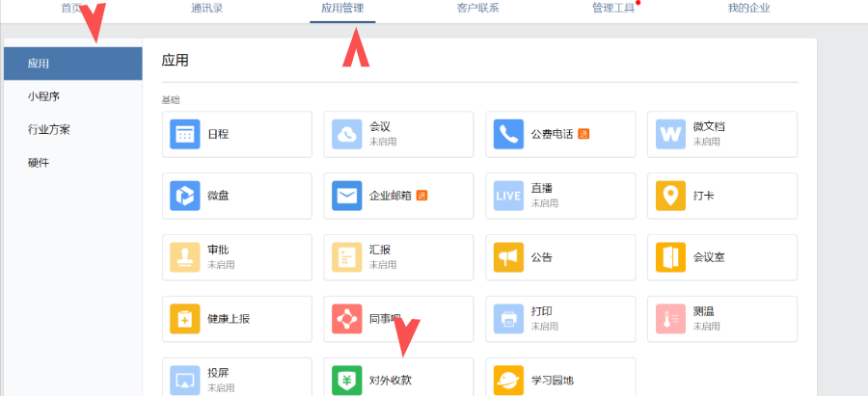Viewport: 868px width, 396px height.
Task: Open the 日程 calendar app icon
Action: coord(185,134)
